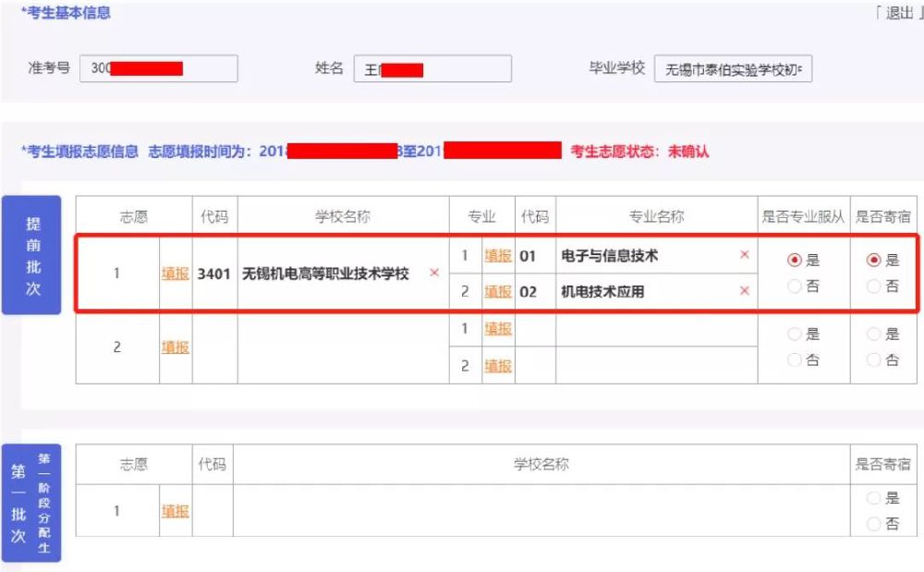This screenshot has width=924, height=572.
Task: Click 专业名称 column header
Action: click(656, 216)
